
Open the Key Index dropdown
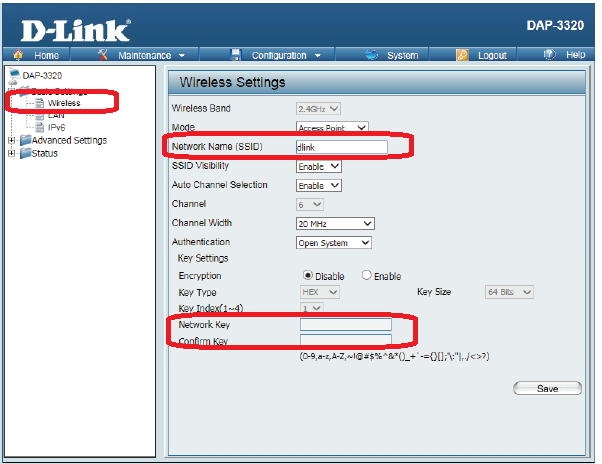tap(312, 308)
